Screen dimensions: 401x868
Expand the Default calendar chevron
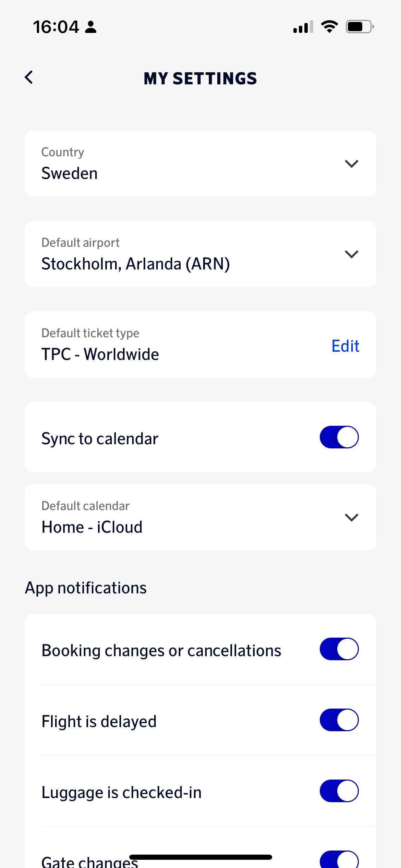click(x=351, y=517)
